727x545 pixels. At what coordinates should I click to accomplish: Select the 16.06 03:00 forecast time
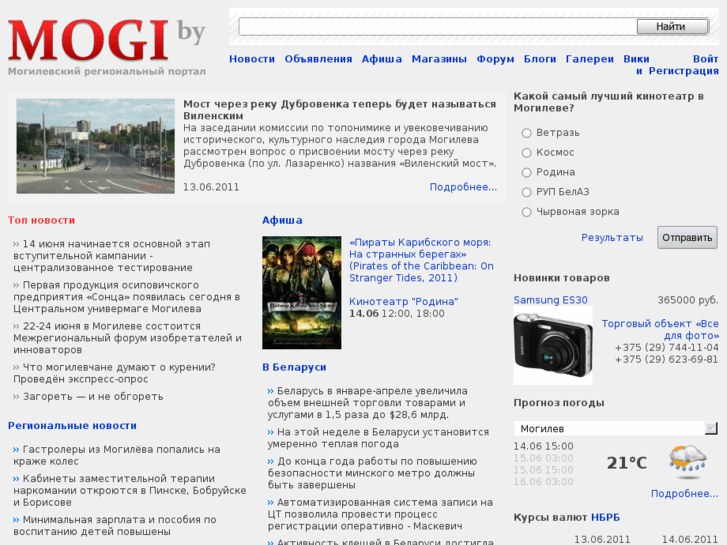[x=543, y=482]
